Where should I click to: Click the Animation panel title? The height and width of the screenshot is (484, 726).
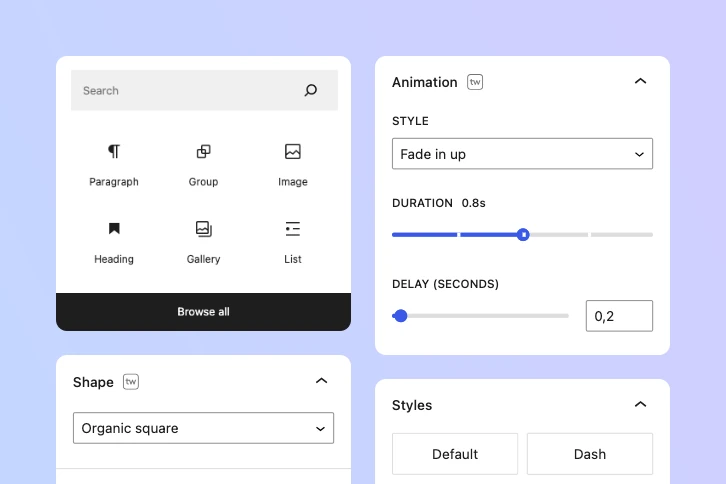click(x=425, y=82)
